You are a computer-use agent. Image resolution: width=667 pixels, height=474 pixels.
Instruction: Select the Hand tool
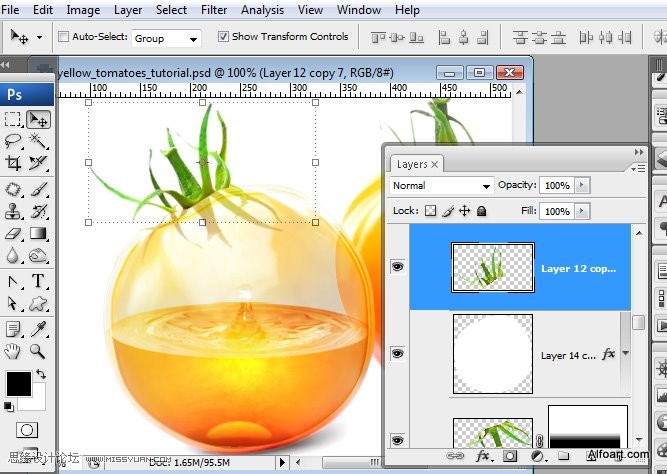pos(14,351)
